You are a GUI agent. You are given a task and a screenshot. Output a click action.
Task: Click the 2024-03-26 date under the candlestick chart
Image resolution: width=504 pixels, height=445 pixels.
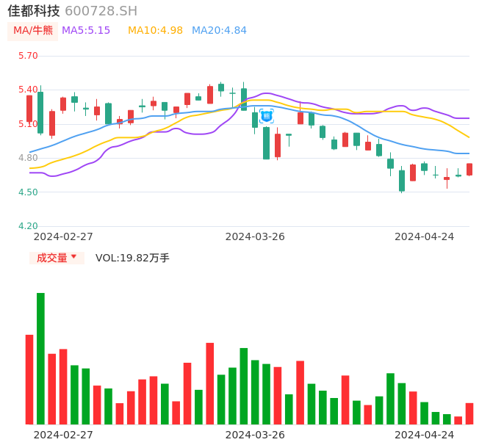click(255, 236)
